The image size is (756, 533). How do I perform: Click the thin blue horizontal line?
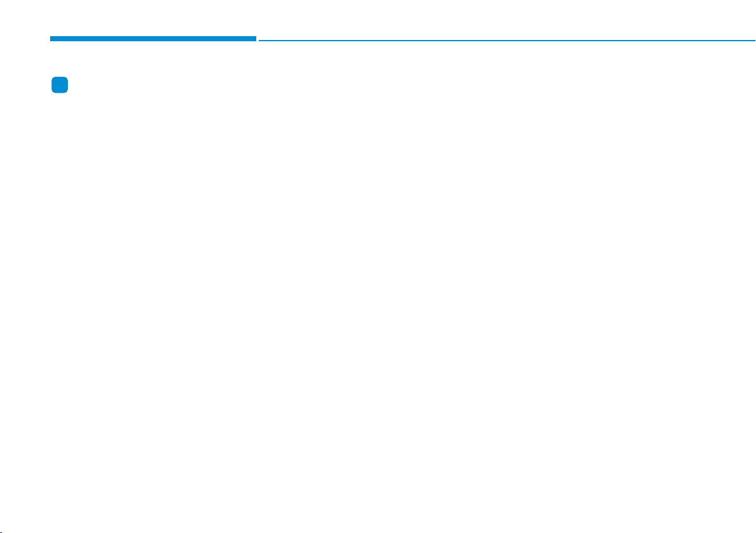click(507, 41)
